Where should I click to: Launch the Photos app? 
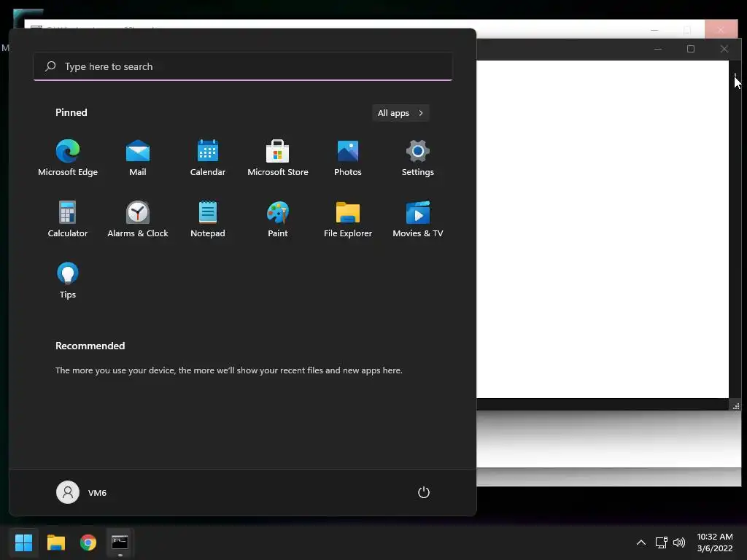coord(348,158)
